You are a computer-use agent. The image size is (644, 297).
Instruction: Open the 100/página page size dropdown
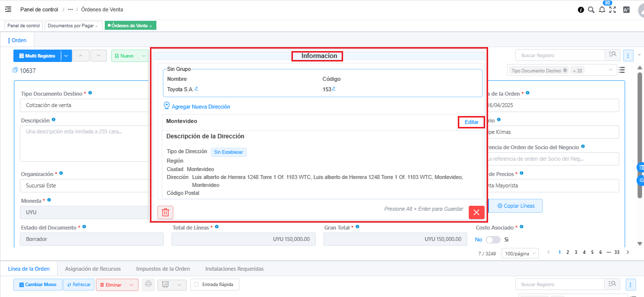[x=521, y=253]
